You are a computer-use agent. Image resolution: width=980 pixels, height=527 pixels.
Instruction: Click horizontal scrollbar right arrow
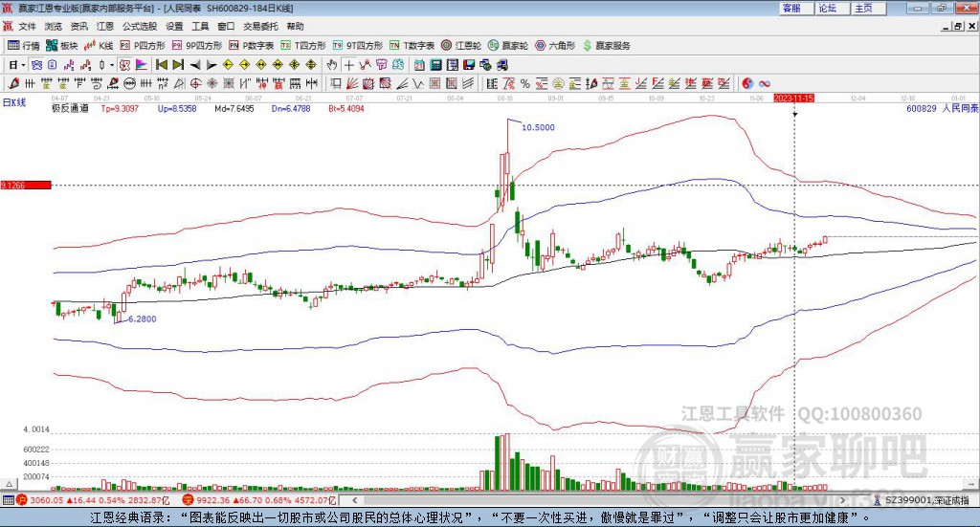point(842,500)
